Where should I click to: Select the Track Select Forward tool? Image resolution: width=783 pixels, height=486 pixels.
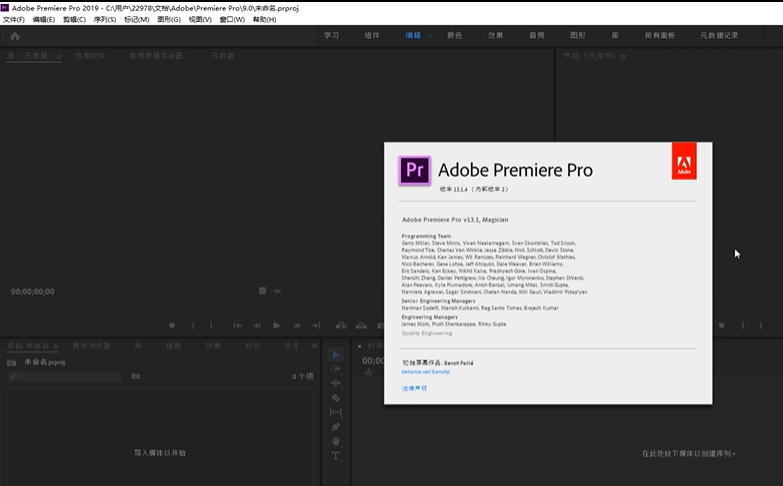point(336,369)
